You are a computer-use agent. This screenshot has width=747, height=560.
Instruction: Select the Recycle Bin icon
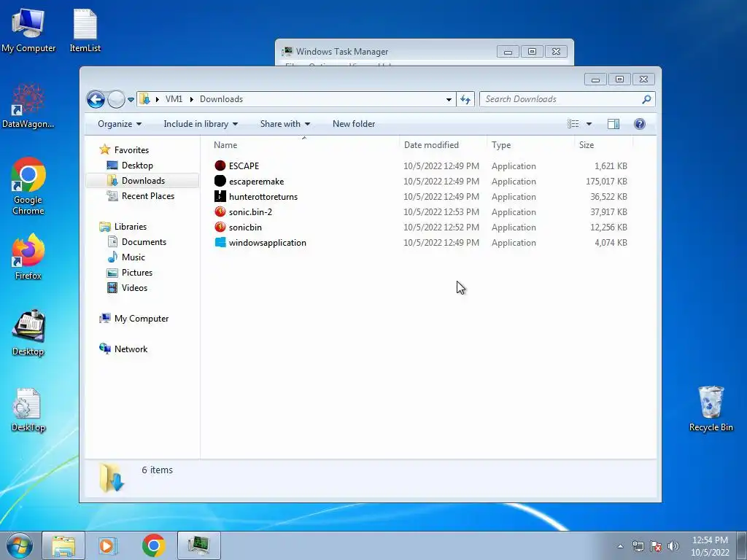click(711, 408)
